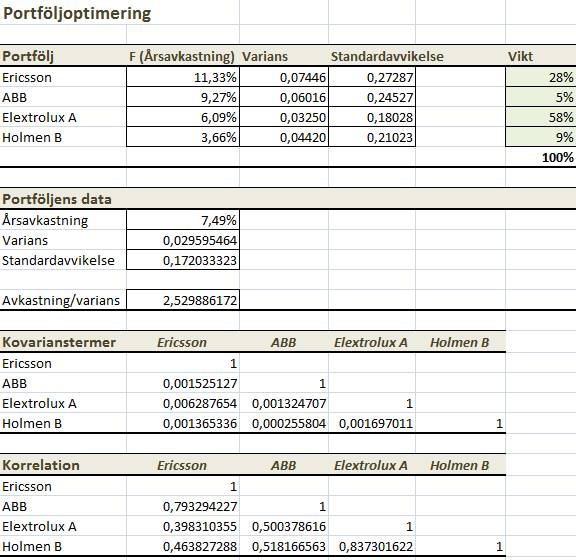Select portfolio return value 7,49%
The height and width of the screenshot is (560, 576).
point(183,220)
